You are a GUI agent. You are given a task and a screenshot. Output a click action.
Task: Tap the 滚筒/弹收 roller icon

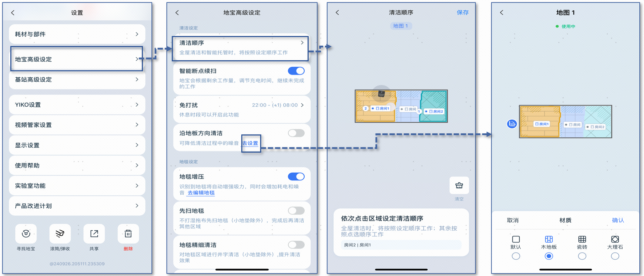60,234
